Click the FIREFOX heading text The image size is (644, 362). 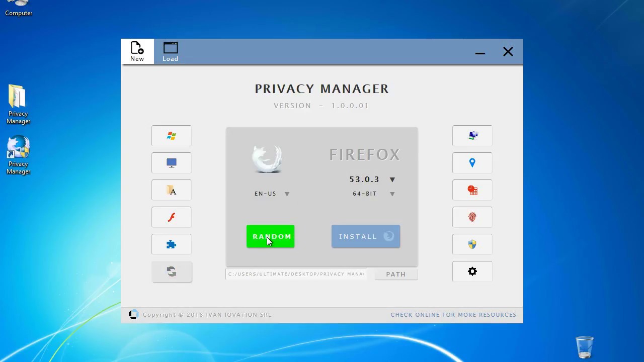(x=365, y=154)
